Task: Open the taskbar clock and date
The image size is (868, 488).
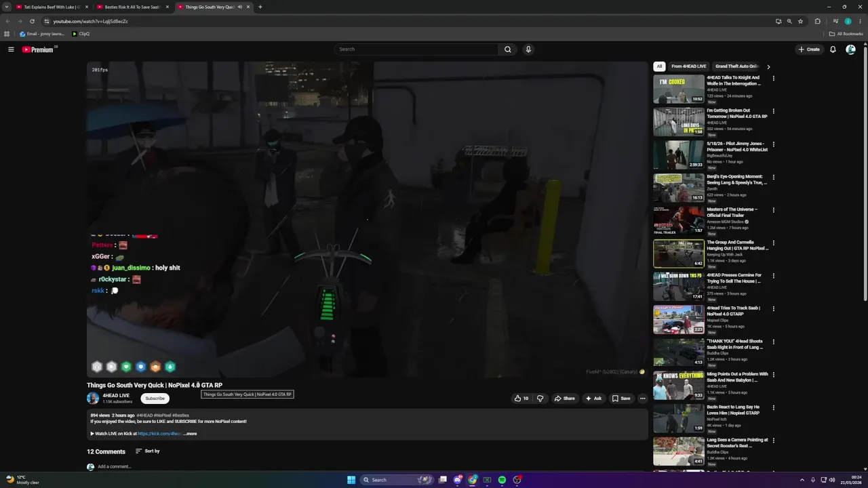Action: (x=850, y=480)
